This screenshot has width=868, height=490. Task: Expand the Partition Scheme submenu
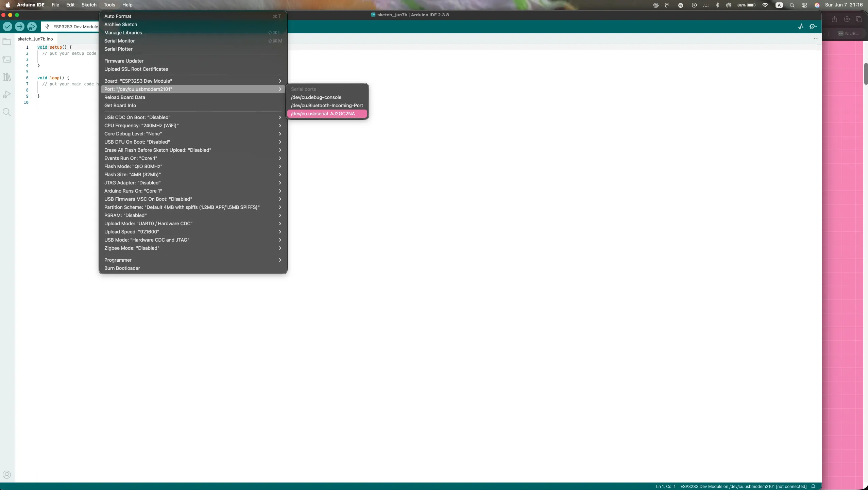(193, 207)
